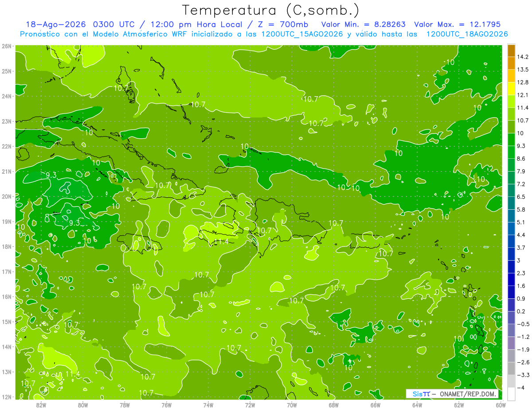Click the 64W longitude axis label
Viewport: 532px width, 411px height.
pyautogui.click(x=417, y=405)
